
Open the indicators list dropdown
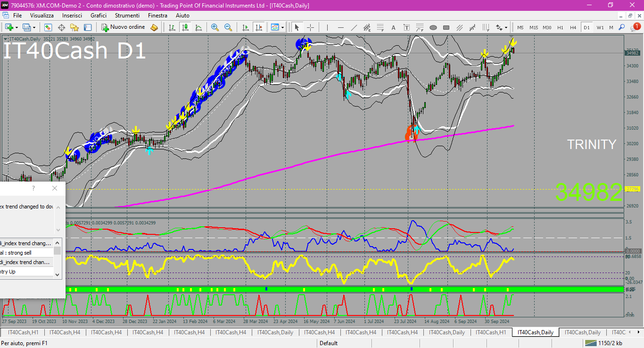coord(277,27)
